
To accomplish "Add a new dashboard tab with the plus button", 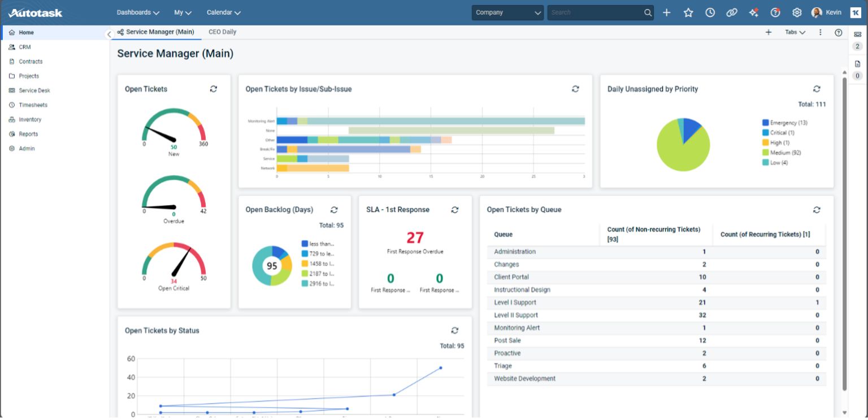I will 769,32.
